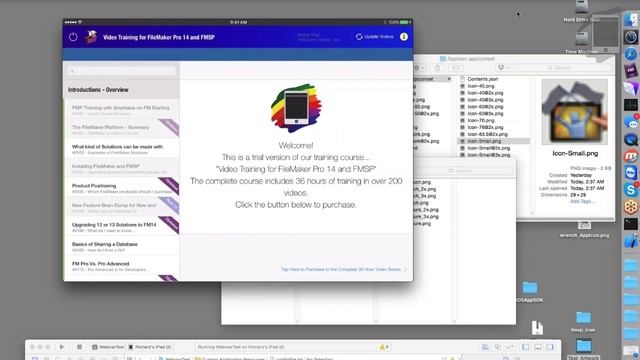This screenshot has height=360, width=640.
Task: Click the app logo beside the title
Action: pos(91,37)
